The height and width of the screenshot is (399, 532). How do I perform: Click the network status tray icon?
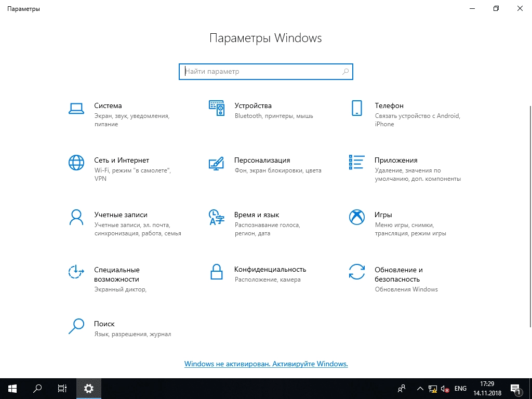pyautogui.click(x=432, y=389)
